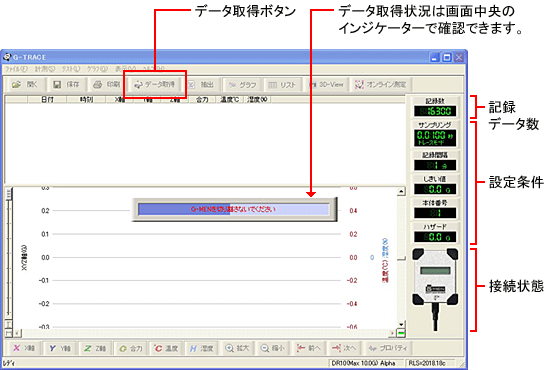The height and width of the screenshot is (370, 550).
Task: Click the graph vertical scrollbar down arrow
Action: (x=401, y=324)
